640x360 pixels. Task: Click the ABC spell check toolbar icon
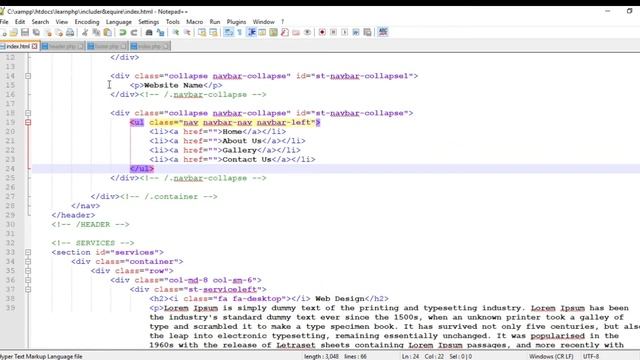[383, 32]
